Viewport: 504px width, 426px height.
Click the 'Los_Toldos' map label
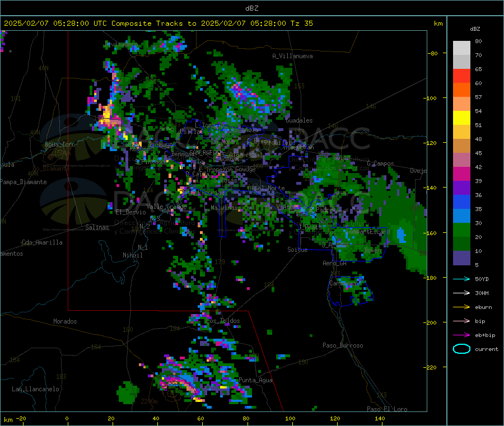tap(223, 321)
